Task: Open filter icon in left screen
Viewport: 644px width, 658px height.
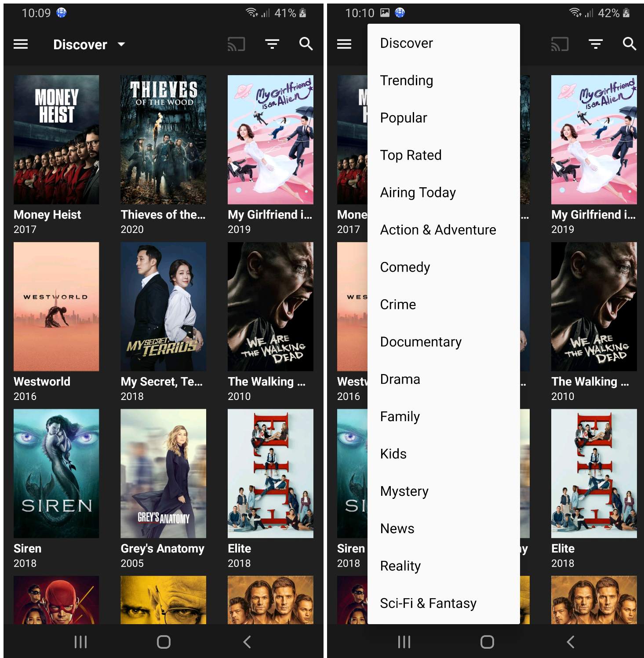Action: point(272,44)
